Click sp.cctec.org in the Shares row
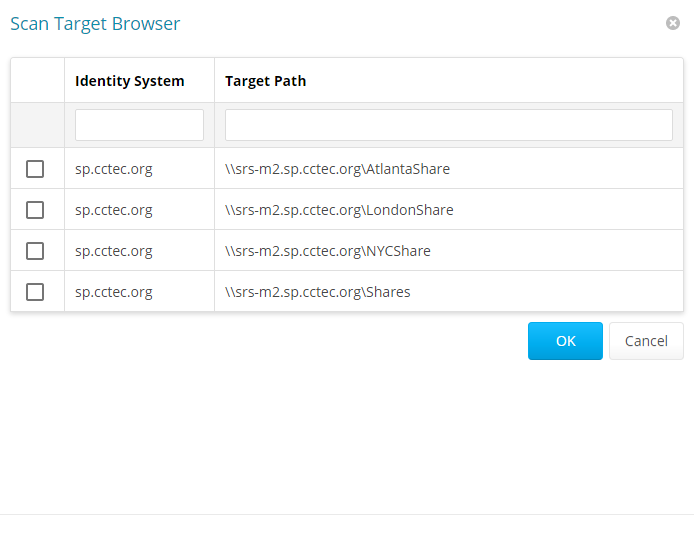 114,292
